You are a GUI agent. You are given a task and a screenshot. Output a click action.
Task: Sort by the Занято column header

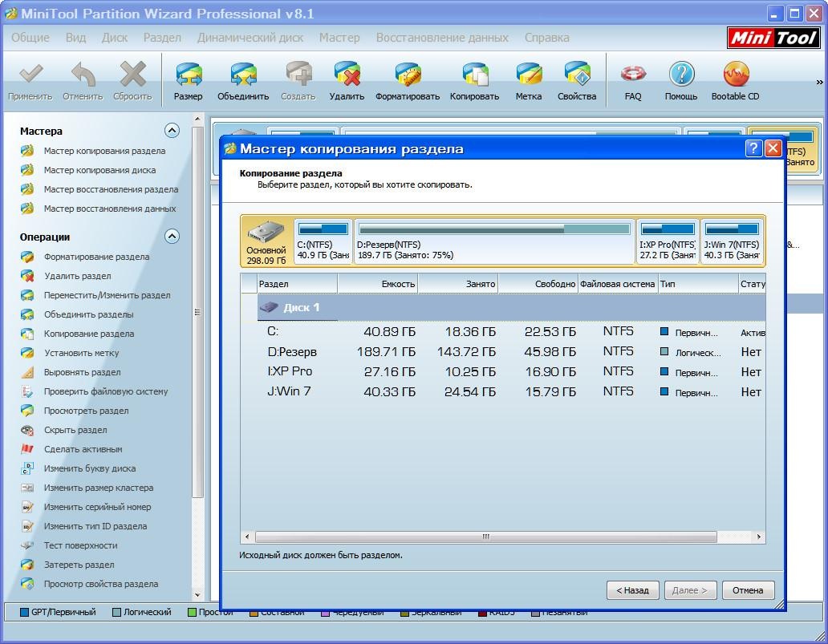[458, 284]
